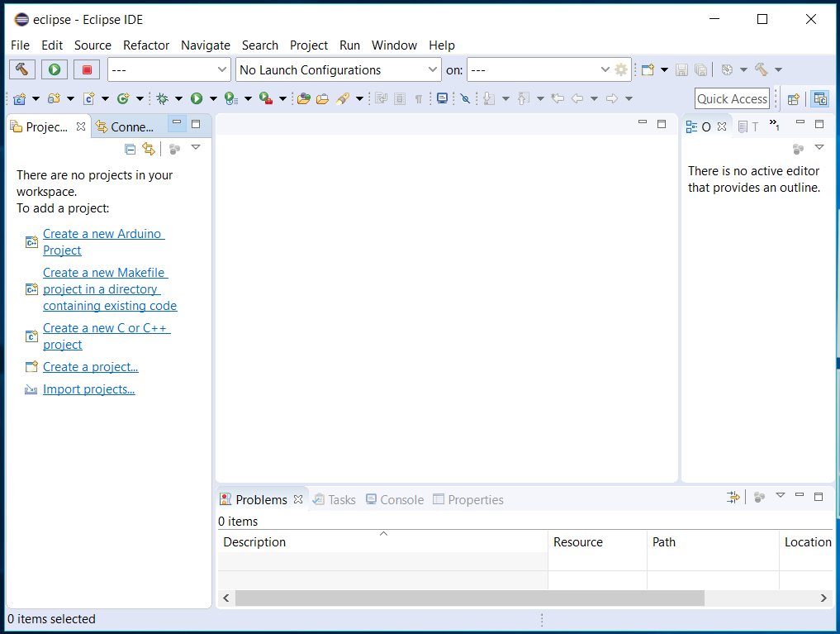Open the Window menu
Image resolution: width=840 pixels, height=634 pixels.
coord(394,45)
